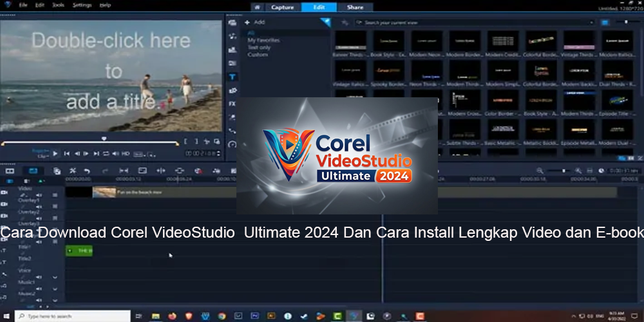Mute the Video track audio
This screenshot has height=322, width=644.
coord(39,195)
